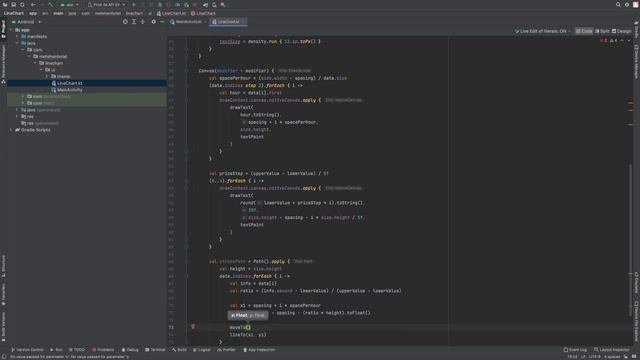Click the Open file icon in main toolbar
The height and width of the screenshot is (360, 640).
tap(5, 4)
